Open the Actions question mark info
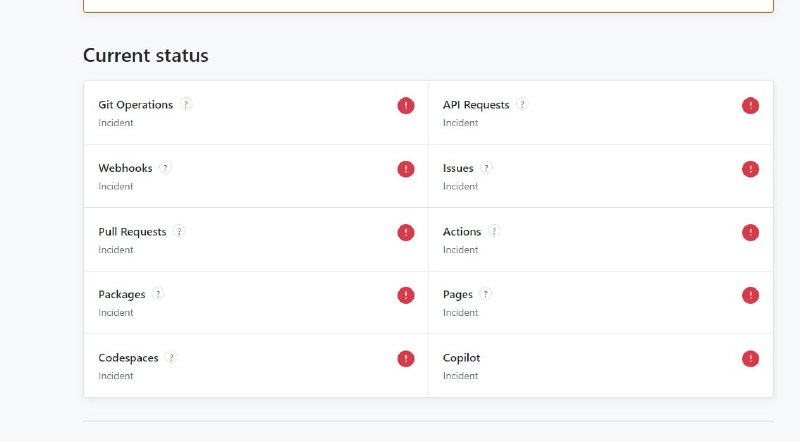The image size is (800, 442). (494, 231)
